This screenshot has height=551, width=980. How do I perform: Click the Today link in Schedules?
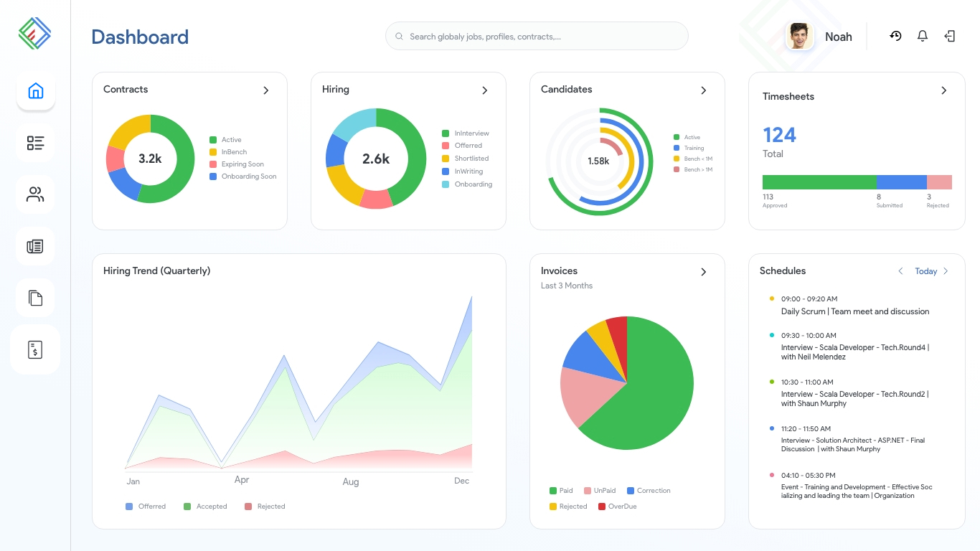click(925, 271)
